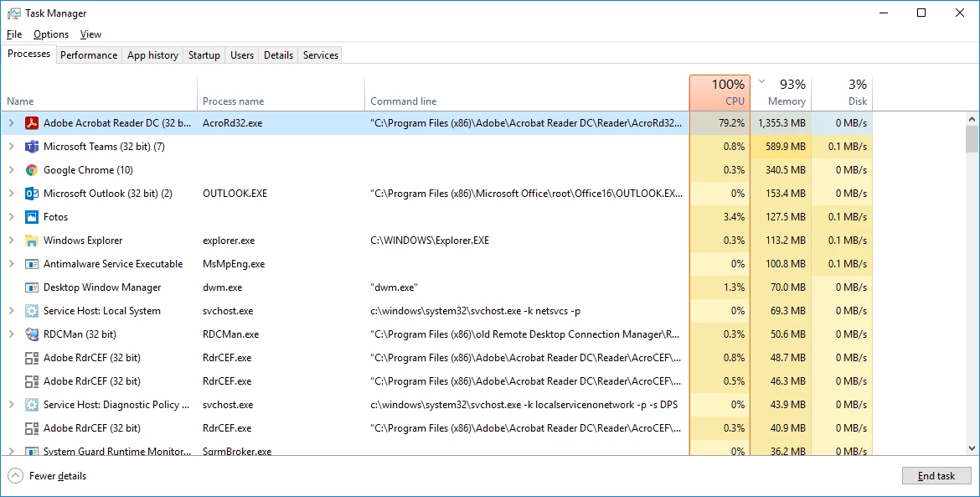This screenshot has height=497, width=980.
Task: Expand the Antimalware Service Executable group
Action: coord(11,264)
